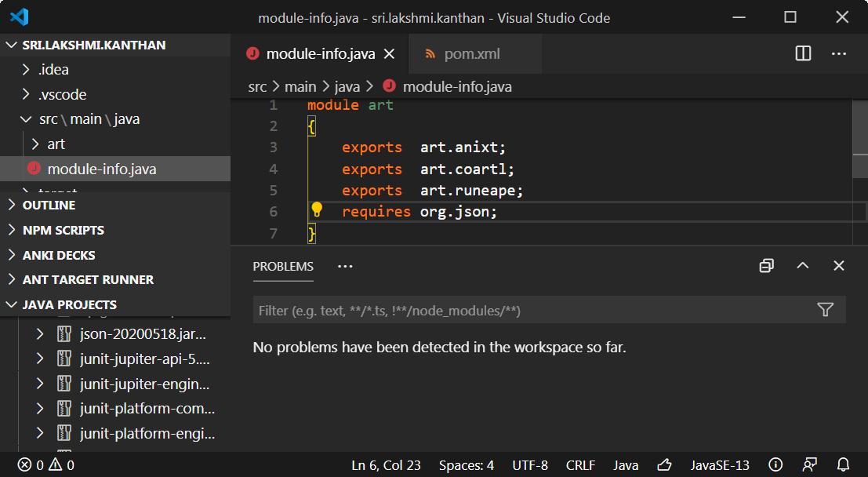Screen dimensions: 868x477
Task: Click the JavaSE-13 runtime indicator
Action: [720, 465]
